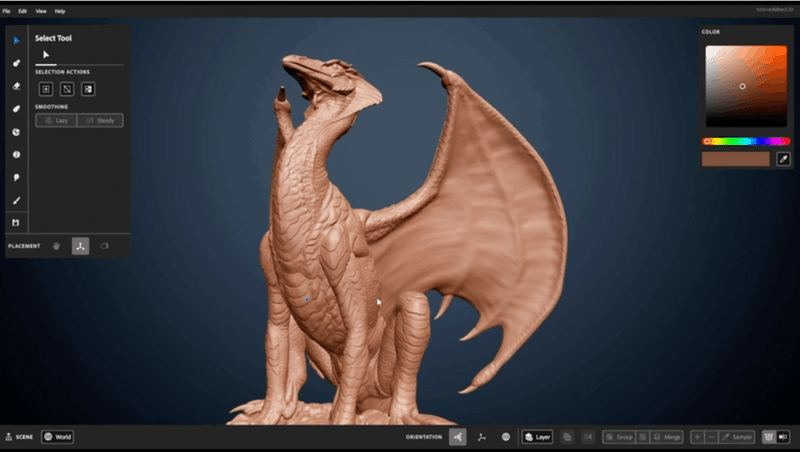The image size is (800, 452).
Task: Click the Sample button
Action: tap(737, 437)
